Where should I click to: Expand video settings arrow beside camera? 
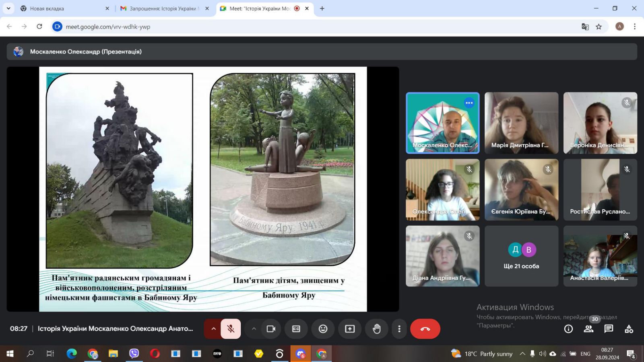click(x=254, y=329)
